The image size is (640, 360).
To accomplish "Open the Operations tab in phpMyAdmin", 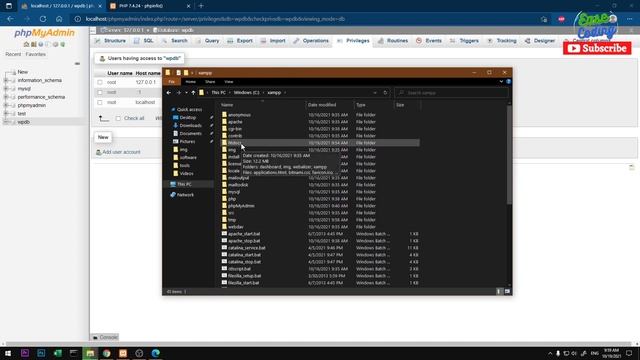I will pos(311,41).
